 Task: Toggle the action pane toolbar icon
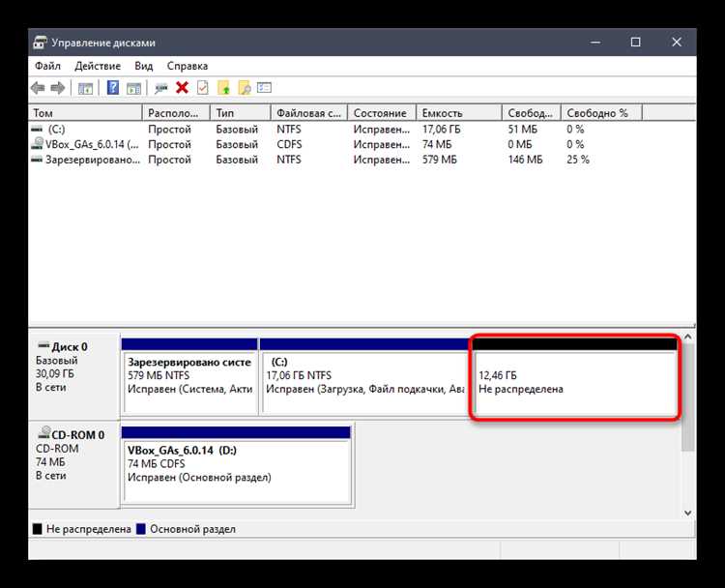tap(133, 88)
